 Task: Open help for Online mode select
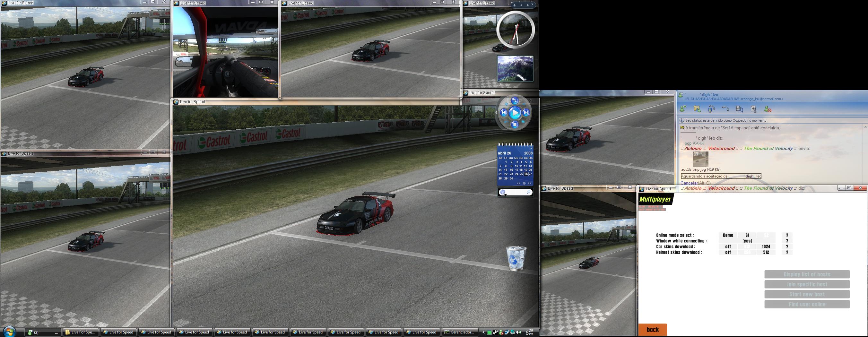[787, 235]
